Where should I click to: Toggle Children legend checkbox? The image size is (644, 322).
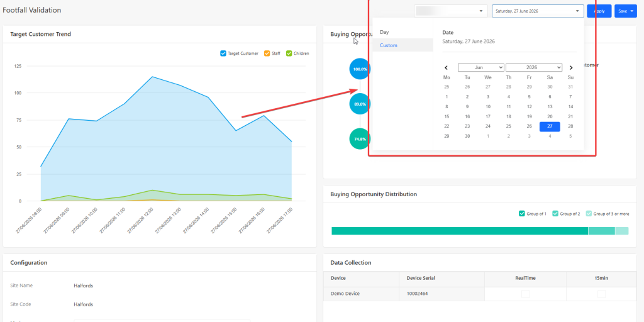pos(289,53)
